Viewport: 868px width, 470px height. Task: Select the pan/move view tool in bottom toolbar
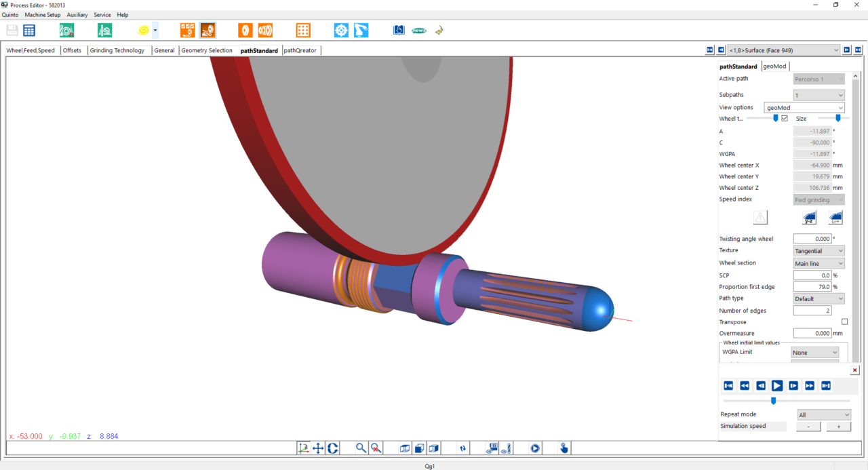pyautogui.click(x=318, y=448)
